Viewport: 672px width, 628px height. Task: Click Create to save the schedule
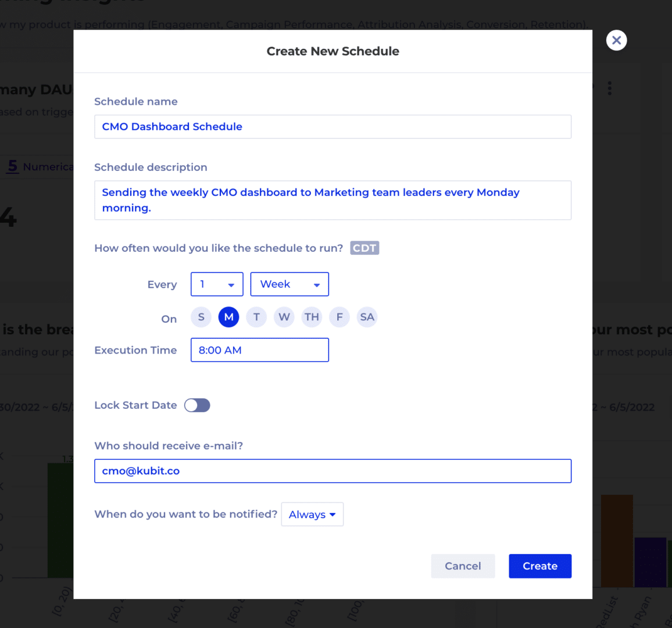[x=540, y=566]
